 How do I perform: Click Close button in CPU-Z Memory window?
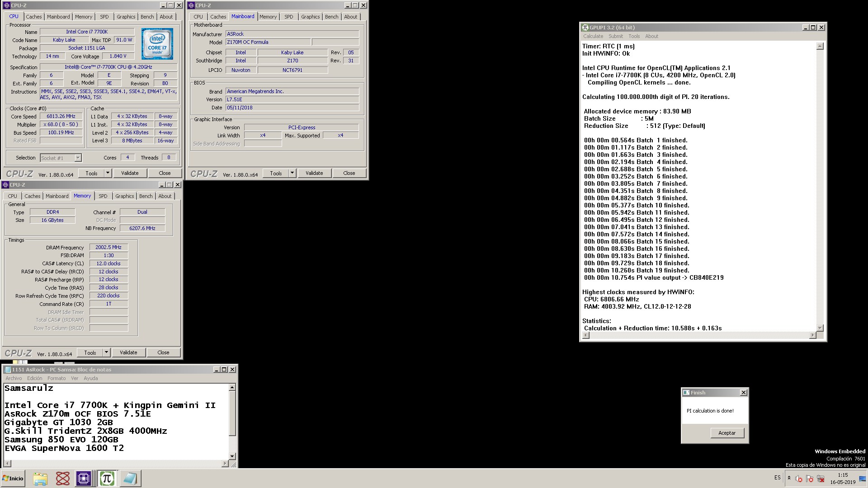pos(163,352)
